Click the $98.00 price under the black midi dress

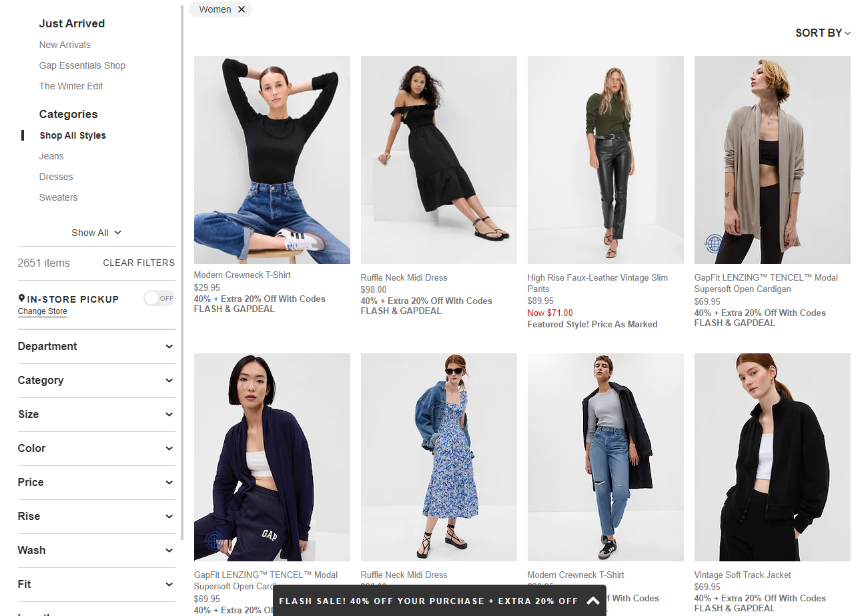point(374,289)
